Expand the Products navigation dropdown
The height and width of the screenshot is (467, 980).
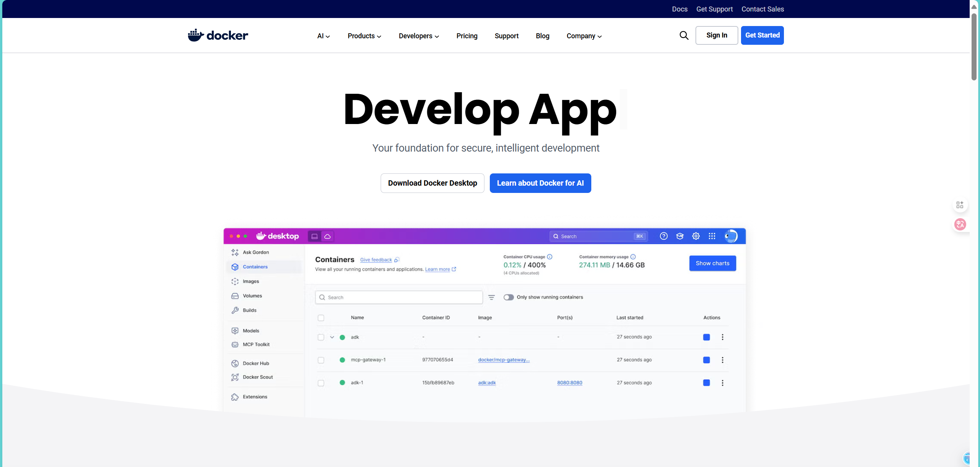(x=364, y=36)
